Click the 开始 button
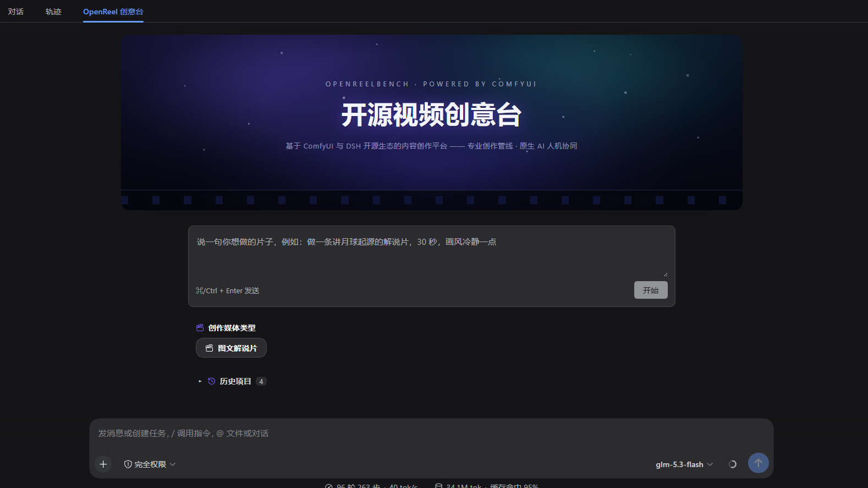 pos(651,290)
